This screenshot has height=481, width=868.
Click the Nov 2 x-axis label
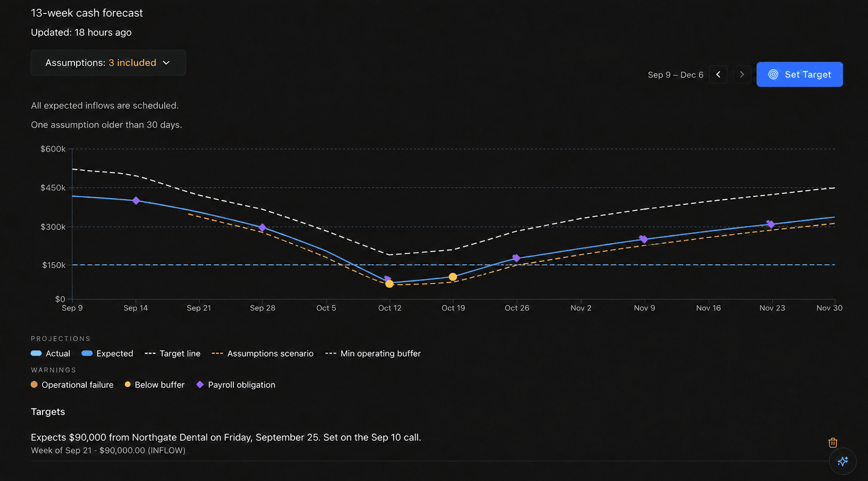point(581,308)
